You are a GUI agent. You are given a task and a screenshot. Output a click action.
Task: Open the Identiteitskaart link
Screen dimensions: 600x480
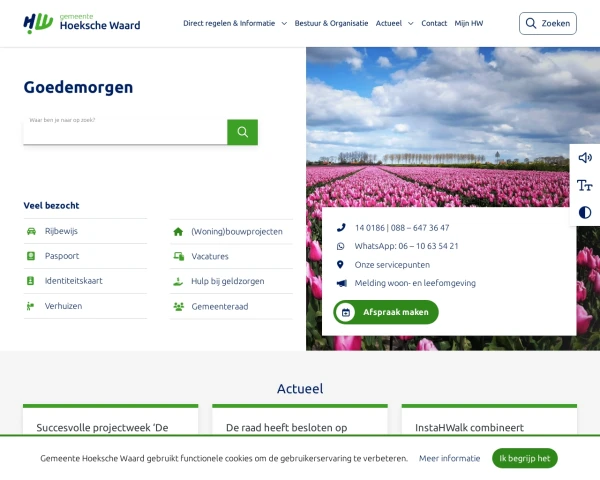pyautogui.click(x=73, y=281)
